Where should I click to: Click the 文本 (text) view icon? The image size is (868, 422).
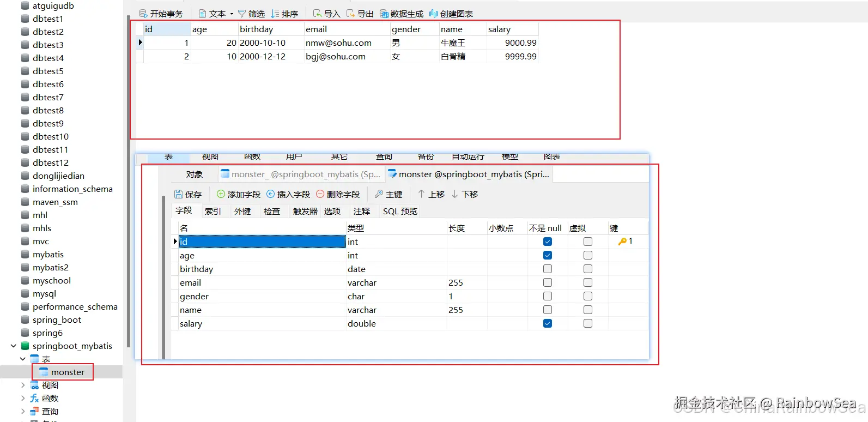tap(202, 14)
